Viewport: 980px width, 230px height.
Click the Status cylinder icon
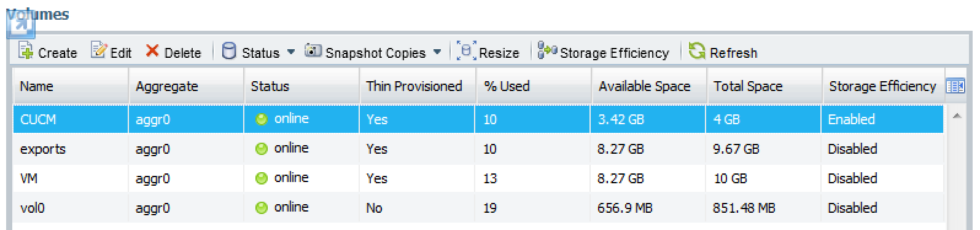228,52
